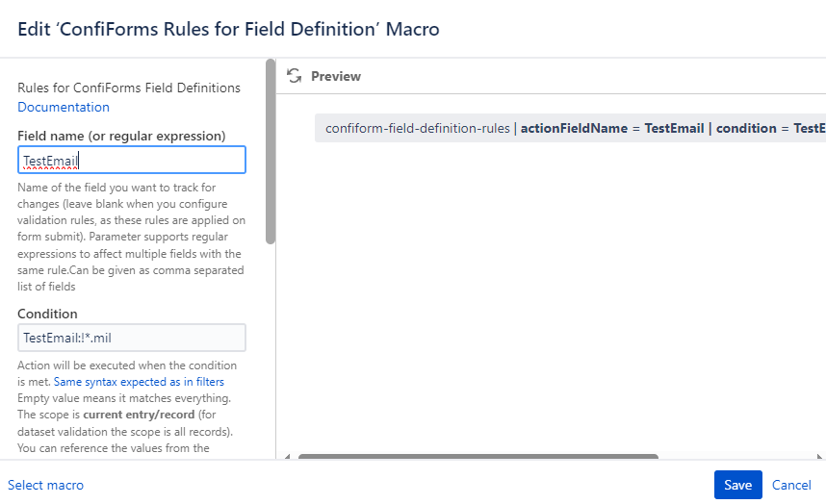Focus the Condition input field
This screenshot has height=504, width=826.
(x=132, y=338)
